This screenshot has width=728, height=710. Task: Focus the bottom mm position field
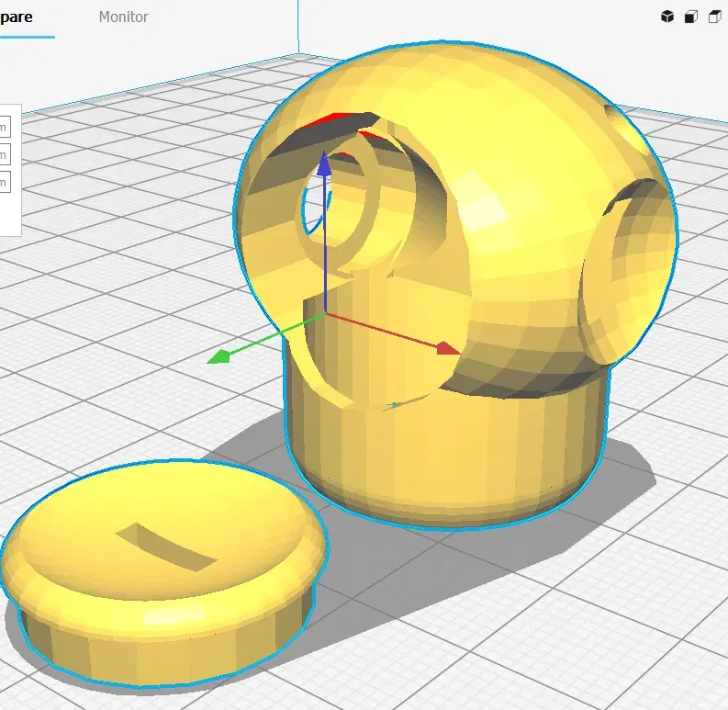click(5, 182)
